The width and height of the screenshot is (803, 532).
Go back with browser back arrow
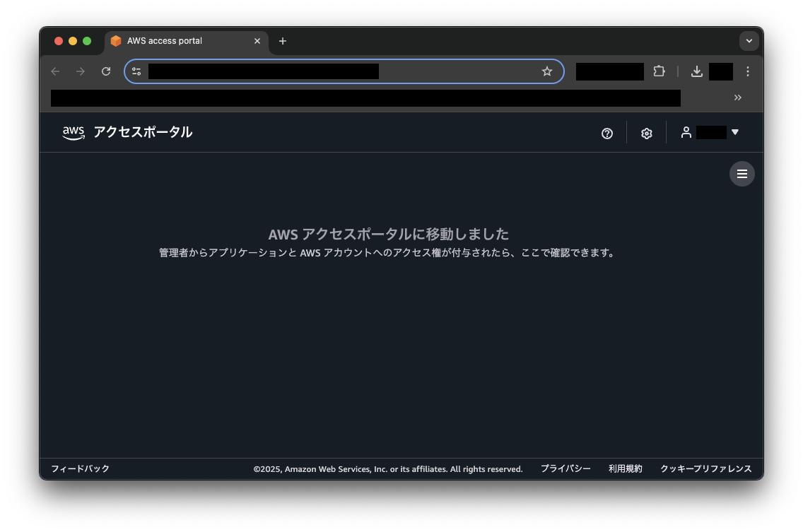click(x=55, y=71)
